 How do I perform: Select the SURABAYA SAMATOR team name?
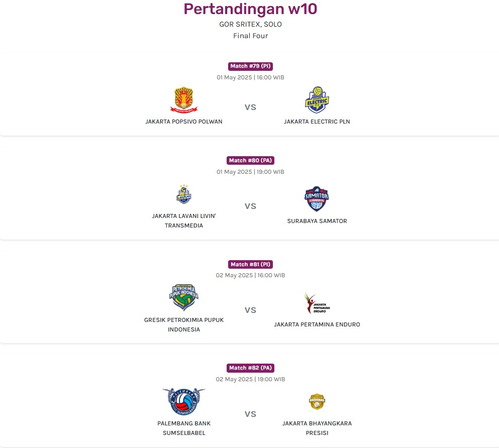tap(317, 221)
